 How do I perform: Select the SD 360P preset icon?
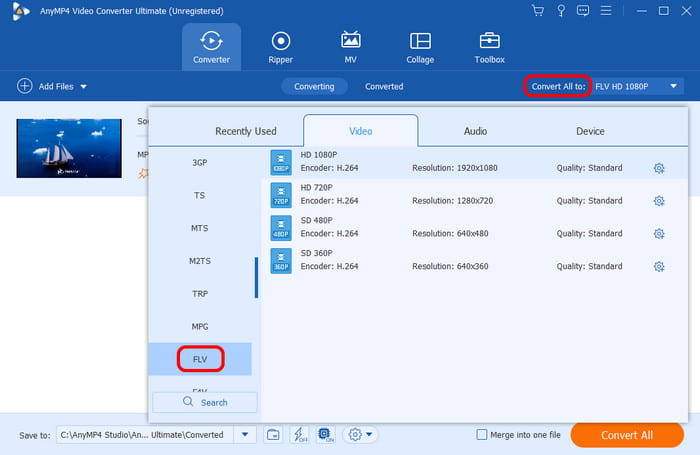[x=281, y=261]
